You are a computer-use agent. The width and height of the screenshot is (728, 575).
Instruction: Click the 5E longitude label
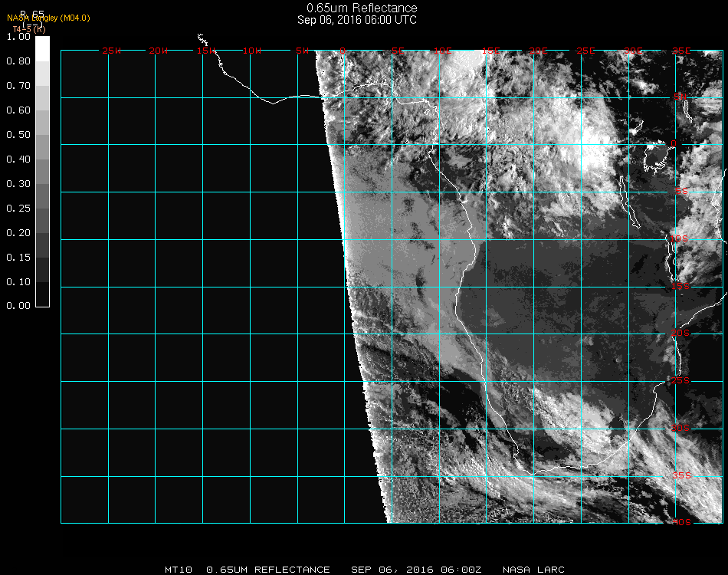point(398,51)
